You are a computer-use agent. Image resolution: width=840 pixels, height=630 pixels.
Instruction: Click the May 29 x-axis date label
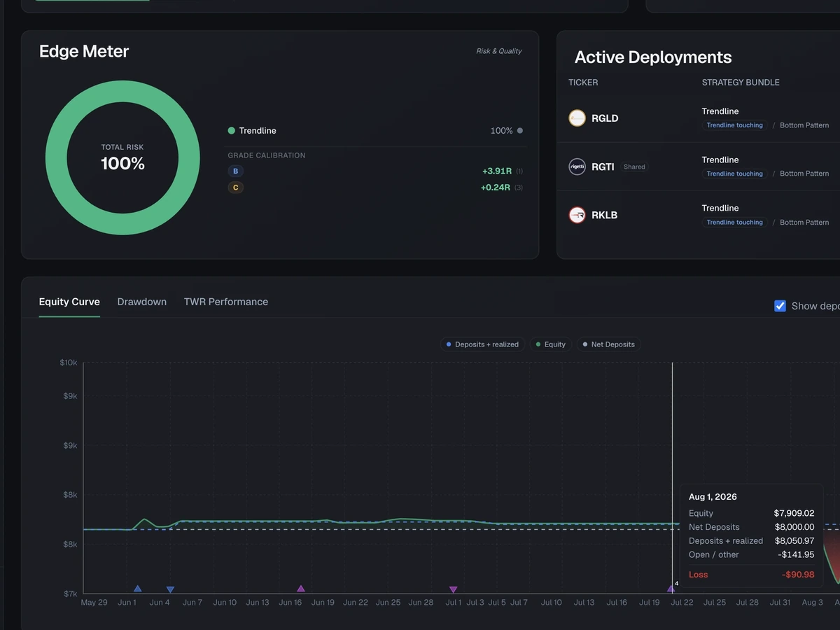pos(94,603)
